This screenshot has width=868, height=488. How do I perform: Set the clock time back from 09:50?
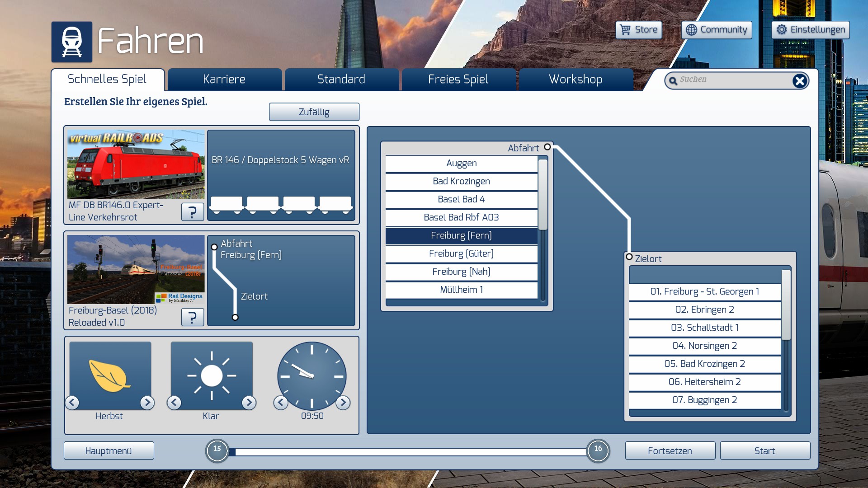point(281,402)
